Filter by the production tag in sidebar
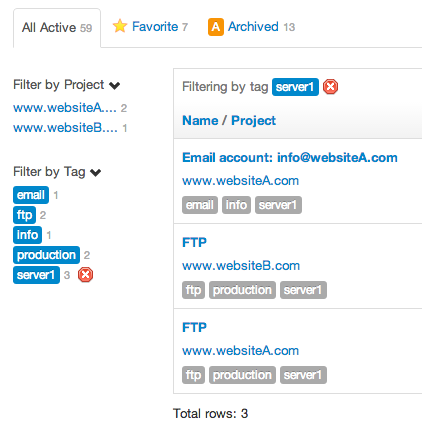 46,255
